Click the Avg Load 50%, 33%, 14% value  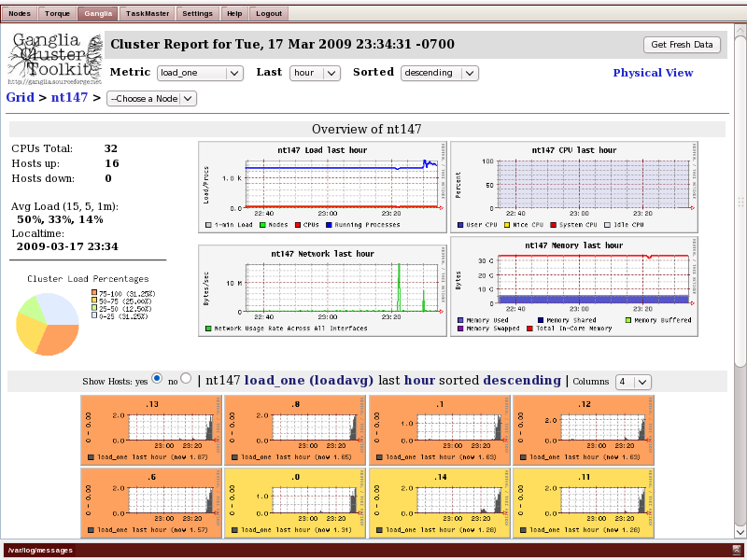click(x=60, y=219)
